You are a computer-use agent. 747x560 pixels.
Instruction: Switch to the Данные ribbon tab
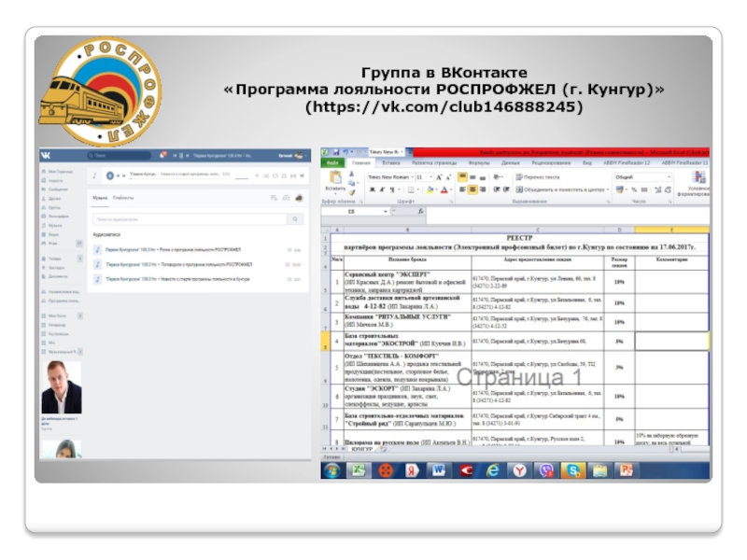click(x=510, y=162)
